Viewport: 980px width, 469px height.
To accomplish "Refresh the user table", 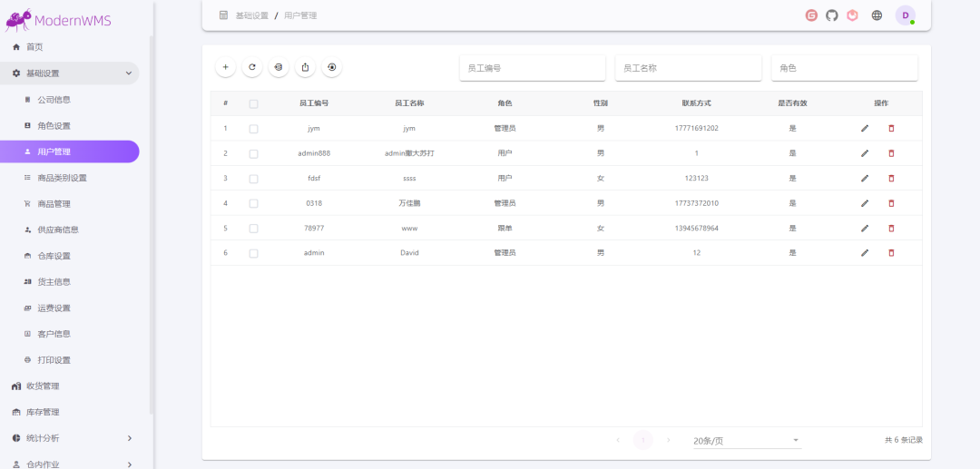I will click(x=252, y=67).
